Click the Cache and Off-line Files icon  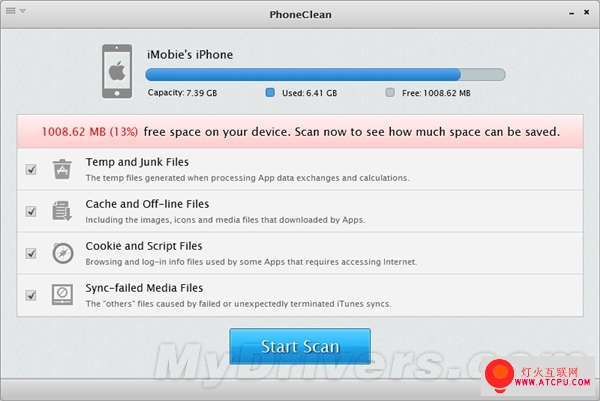(62, 211)
